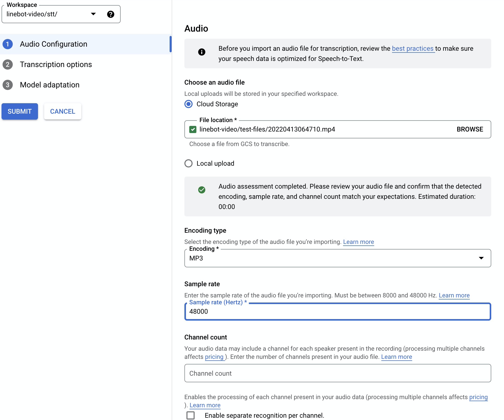Click the 'Audio' section heading
Screen dimensions: 504x420
coord(196,29)
